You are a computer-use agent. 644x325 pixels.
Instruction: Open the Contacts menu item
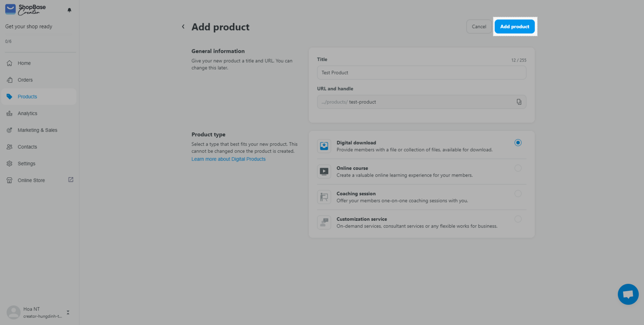[39, 147]
